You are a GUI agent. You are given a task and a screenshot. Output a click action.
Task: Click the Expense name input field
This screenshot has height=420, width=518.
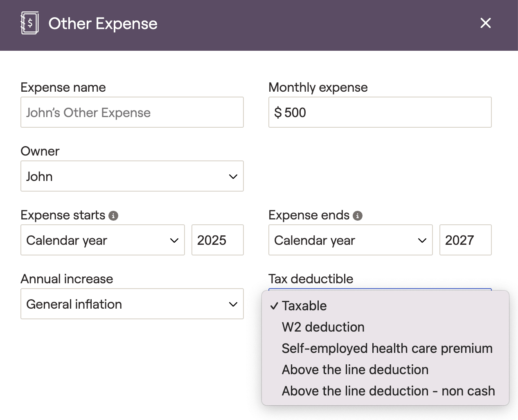click(132, 113)
